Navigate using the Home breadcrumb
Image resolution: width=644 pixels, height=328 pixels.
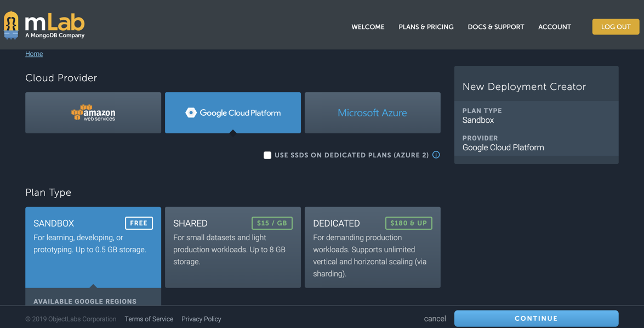pos(33,53)
